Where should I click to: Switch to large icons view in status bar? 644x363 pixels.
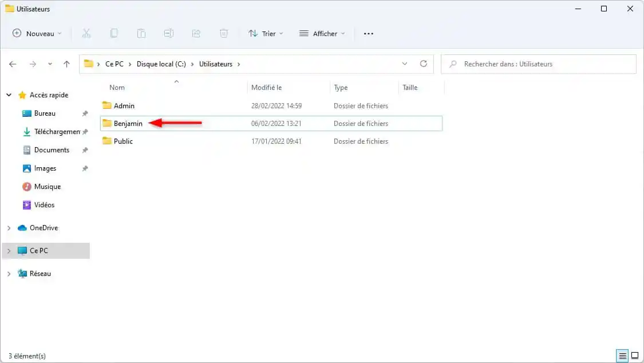(635, 356)
